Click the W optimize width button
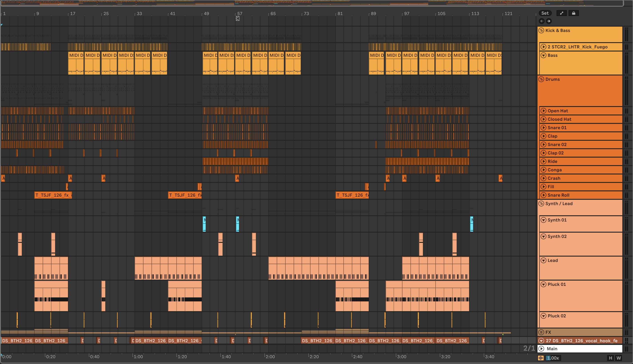This screenshot has height=364, width=633. [619, 358]
